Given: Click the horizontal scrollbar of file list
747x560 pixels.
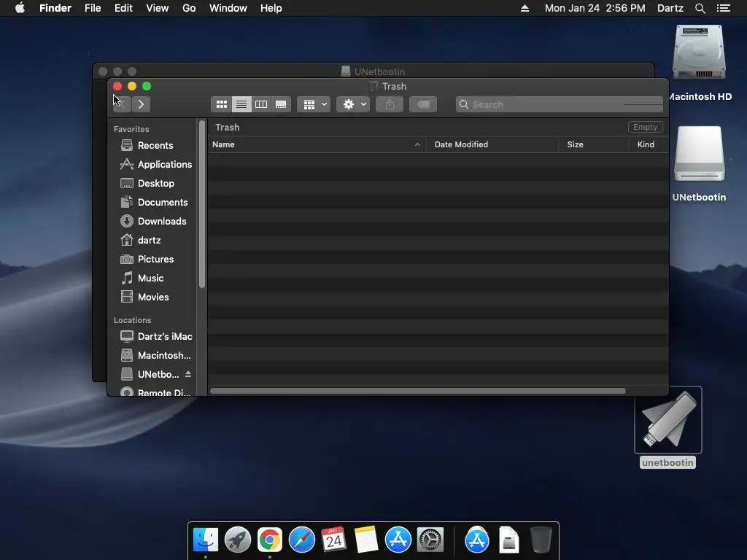Looking at the screenshot, I should coord(418,391).
